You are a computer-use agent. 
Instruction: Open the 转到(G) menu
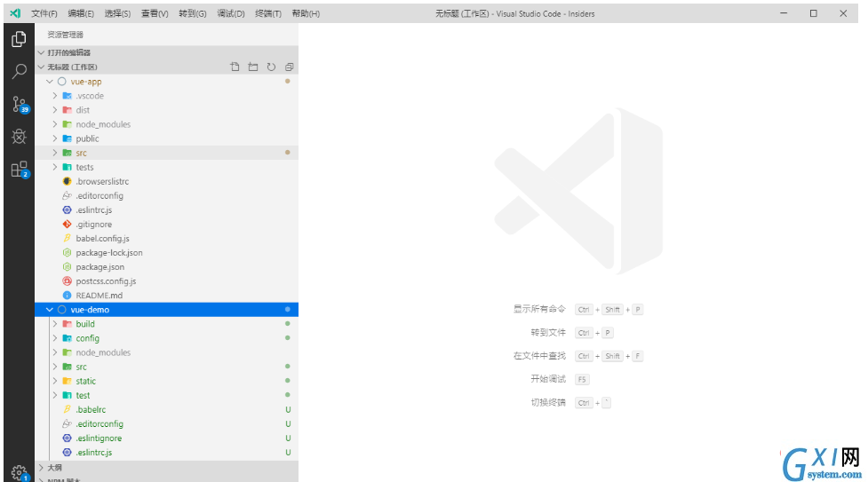[x=193, y=13]
